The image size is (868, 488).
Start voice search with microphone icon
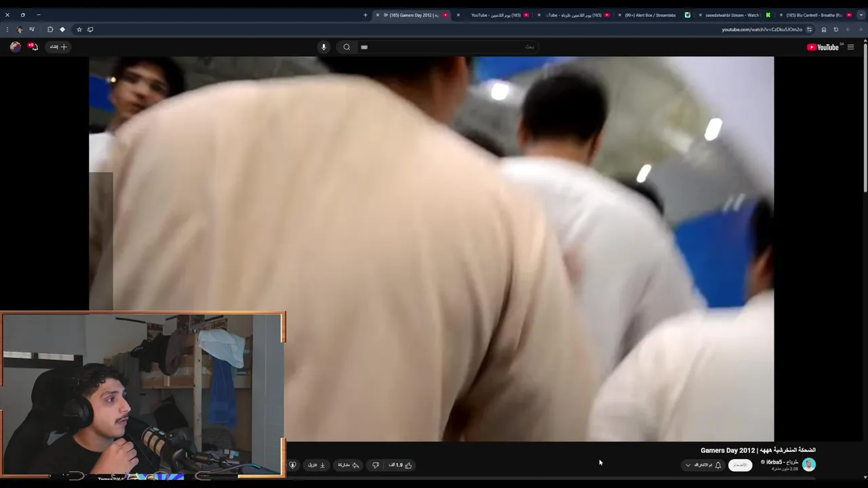pos(323,47)
